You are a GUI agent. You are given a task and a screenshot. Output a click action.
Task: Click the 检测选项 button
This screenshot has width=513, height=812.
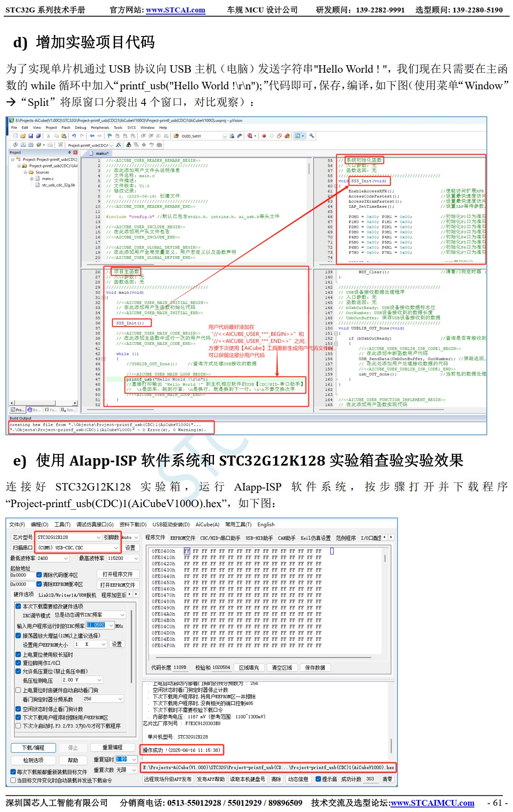(33, 760)
